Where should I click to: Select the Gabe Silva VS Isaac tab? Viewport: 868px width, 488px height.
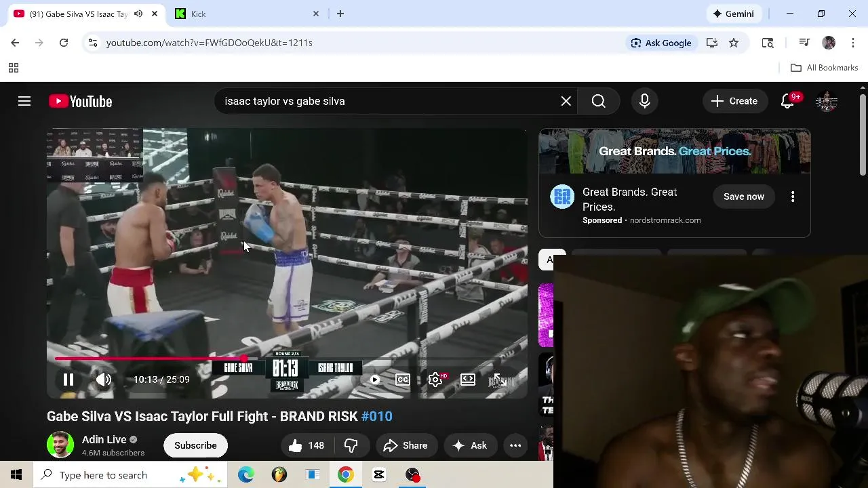80,14
